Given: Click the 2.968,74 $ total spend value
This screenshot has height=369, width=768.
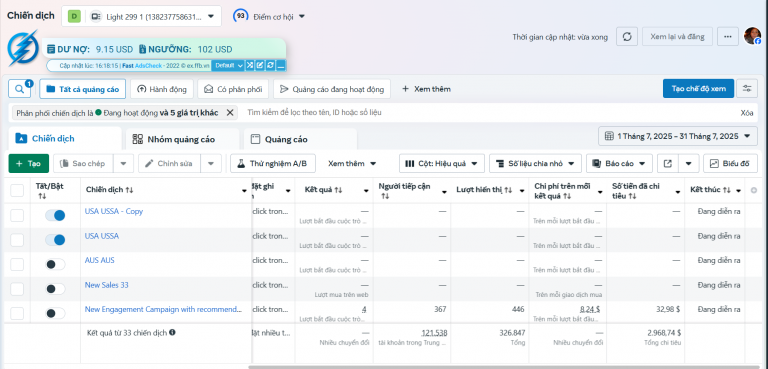Looking at the screenshot, I should 664,333.
